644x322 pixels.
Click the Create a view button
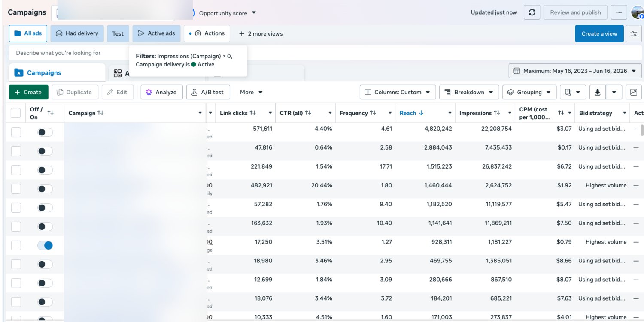click(599, 34)
